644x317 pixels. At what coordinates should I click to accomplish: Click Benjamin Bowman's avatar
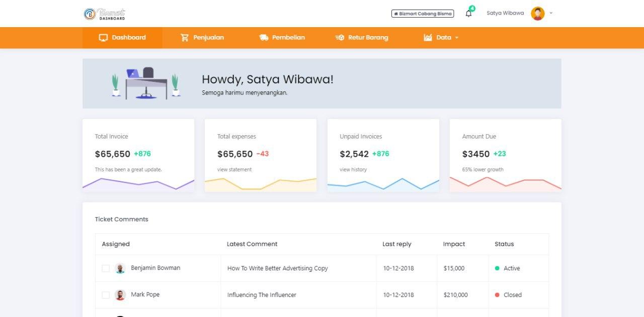pyautogui.click(x=120, y=268)
